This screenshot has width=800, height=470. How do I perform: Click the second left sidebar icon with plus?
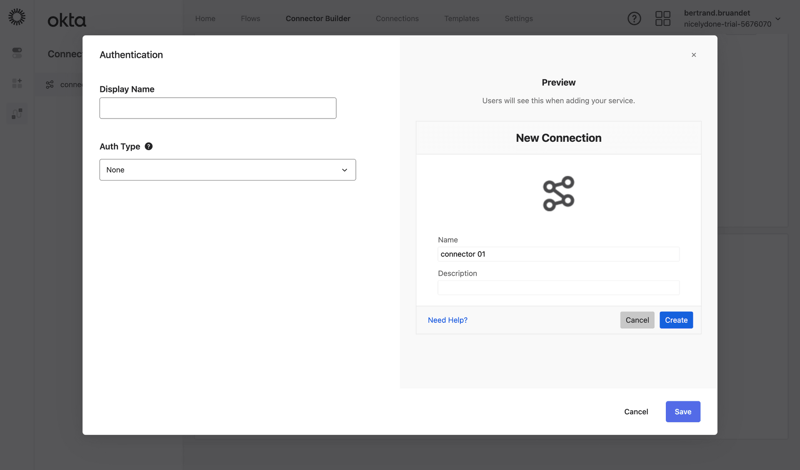pos(17,83)
